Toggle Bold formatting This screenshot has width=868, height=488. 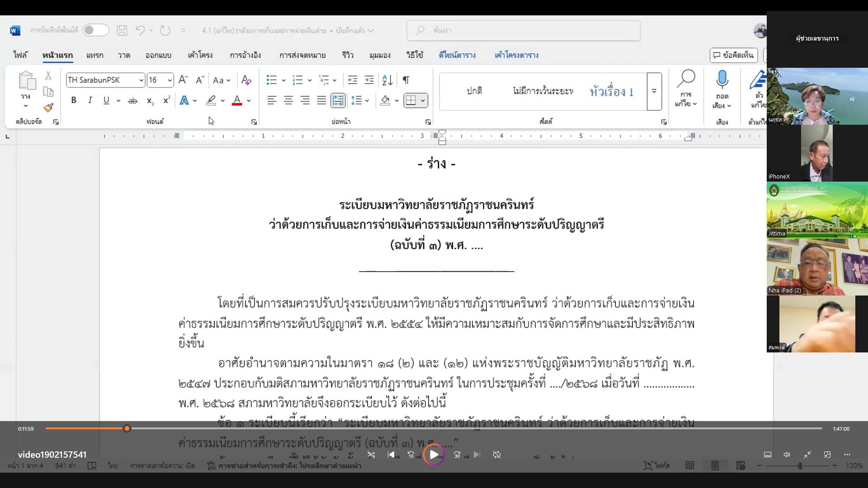point(74,100)
